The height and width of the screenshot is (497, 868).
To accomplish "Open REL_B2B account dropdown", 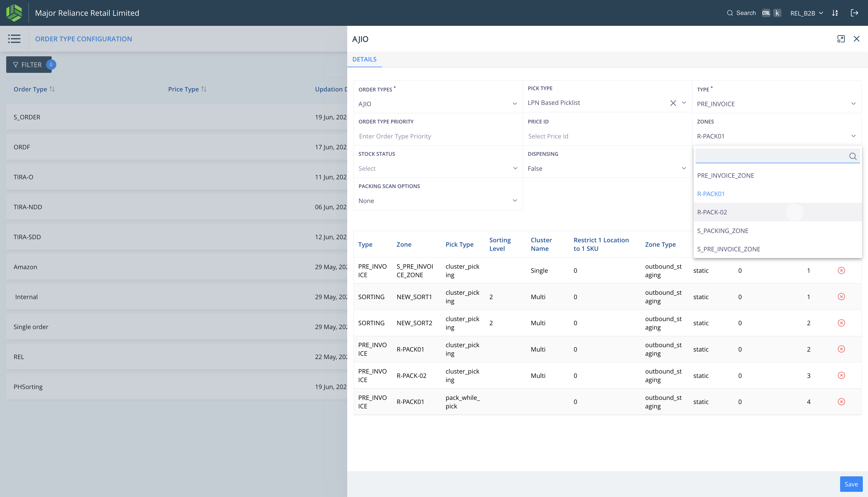I will pos(807,13).
